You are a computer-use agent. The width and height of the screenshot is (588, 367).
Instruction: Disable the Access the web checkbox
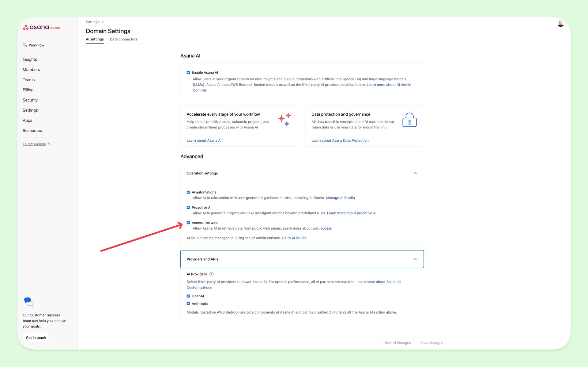tap(188, 223)
